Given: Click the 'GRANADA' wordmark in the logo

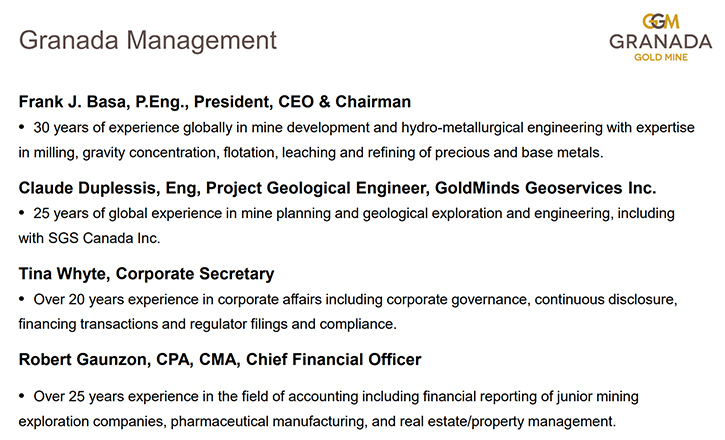Looking at the screenshot, I should 661,42.
